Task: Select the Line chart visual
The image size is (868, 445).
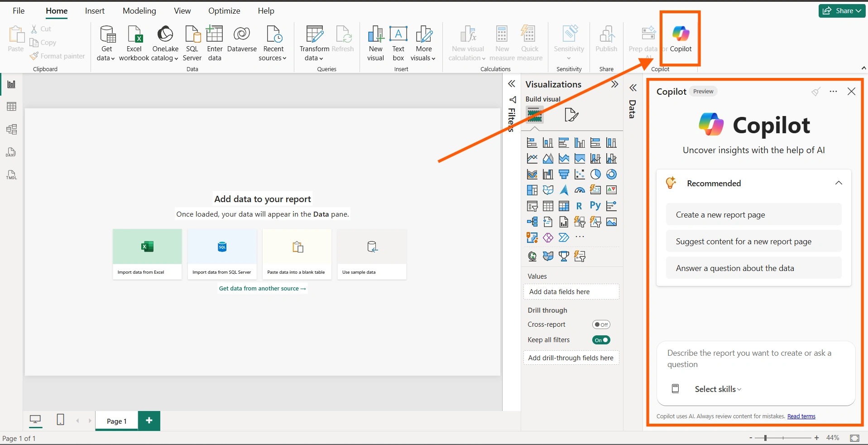Action: coord(532,159)
